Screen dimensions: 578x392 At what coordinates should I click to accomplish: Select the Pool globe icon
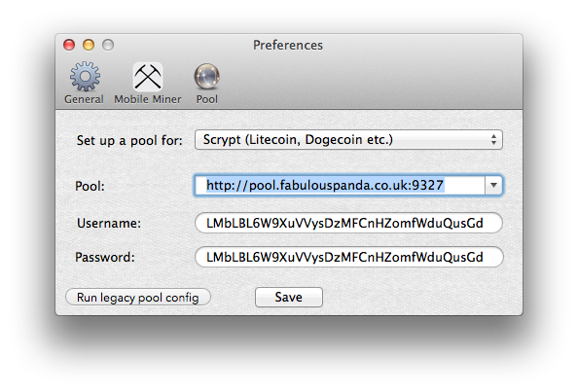[x=207, y=77]
